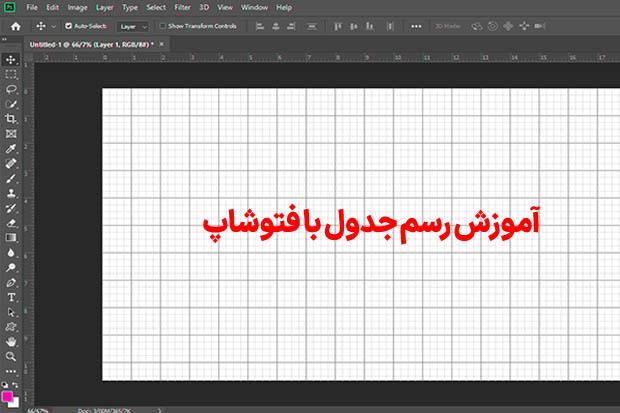This screenshot has width=620, height=413.
Task: Select the Eraser tool
Action: point(11,223)
